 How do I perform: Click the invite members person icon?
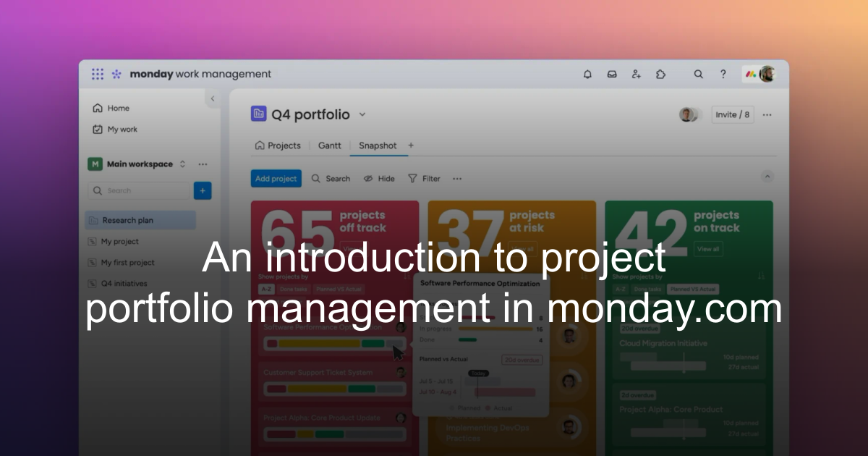click(x=636, y=74)
